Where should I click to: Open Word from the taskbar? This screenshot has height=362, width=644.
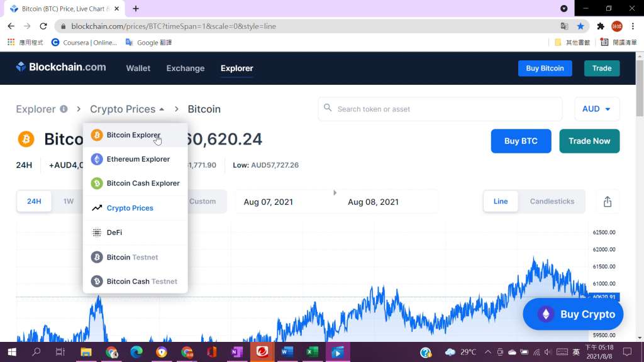point(287,352)
